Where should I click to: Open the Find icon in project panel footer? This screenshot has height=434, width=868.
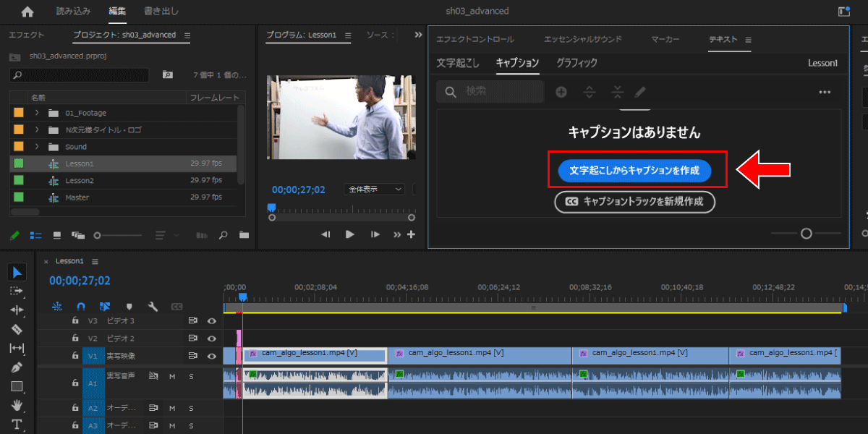[x=224, y=235]
